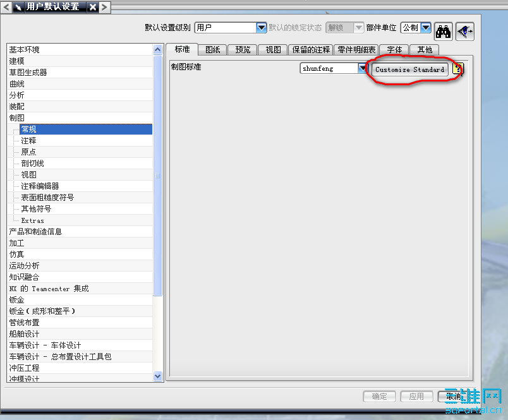Select Extras under 制图
508x420 pixels.
coord(86,220)
